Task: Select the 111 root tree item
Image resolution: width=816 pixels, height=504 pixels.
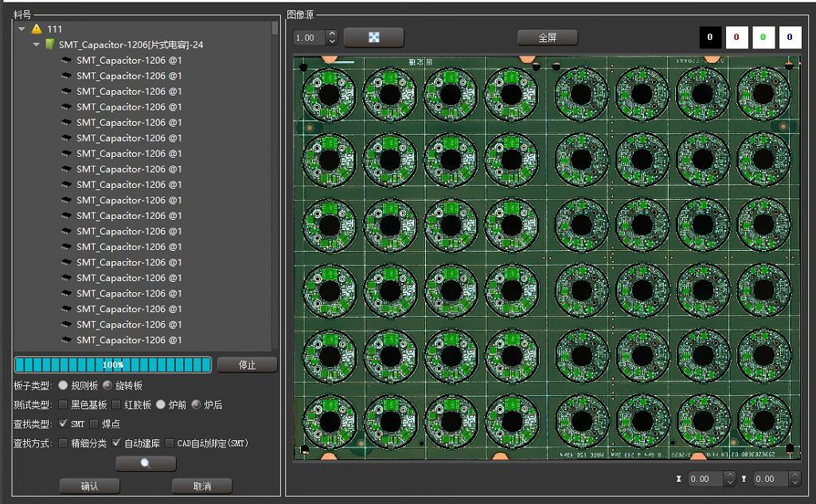Action: coord(55,29)
